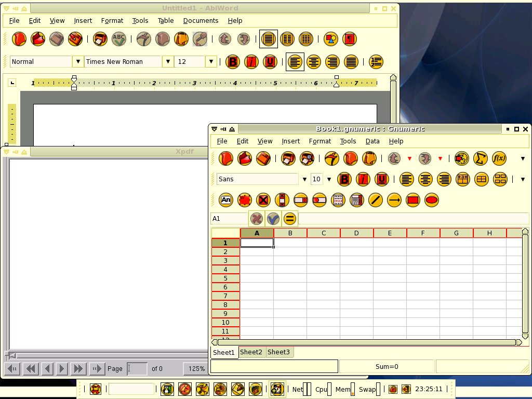This screenshot has width=532, height=399.
Task: Click the Xpdf next page button
Action: point(61,368)
